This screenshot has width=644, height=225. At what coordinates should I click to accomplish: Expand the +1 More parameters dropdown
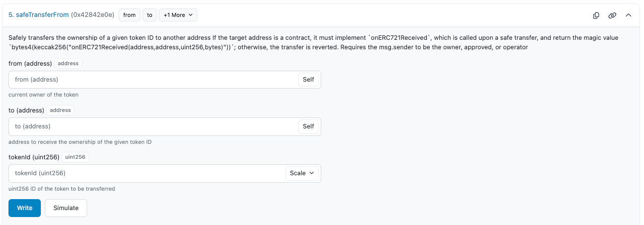tap(178, 15)
